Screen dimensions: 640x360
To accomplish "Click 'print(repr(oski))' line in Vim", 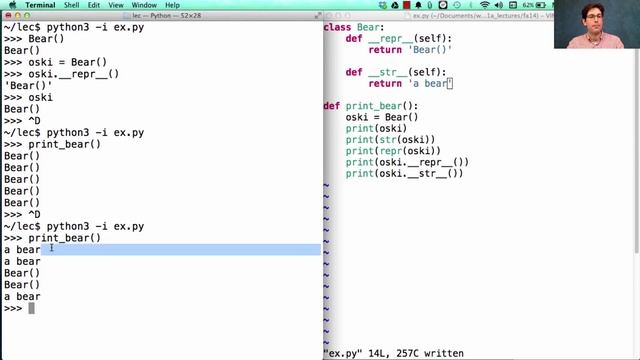I will [393, 151].
